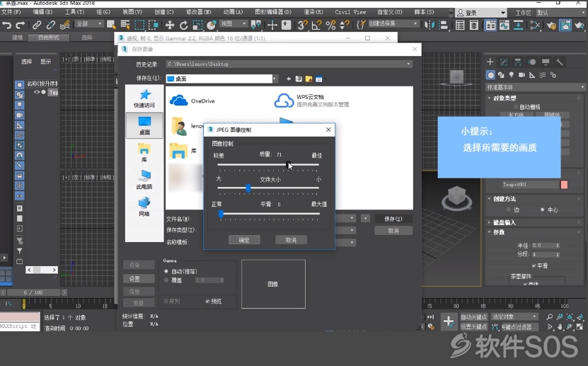Confirm JPEG settings with OK button

coord(244,240)
